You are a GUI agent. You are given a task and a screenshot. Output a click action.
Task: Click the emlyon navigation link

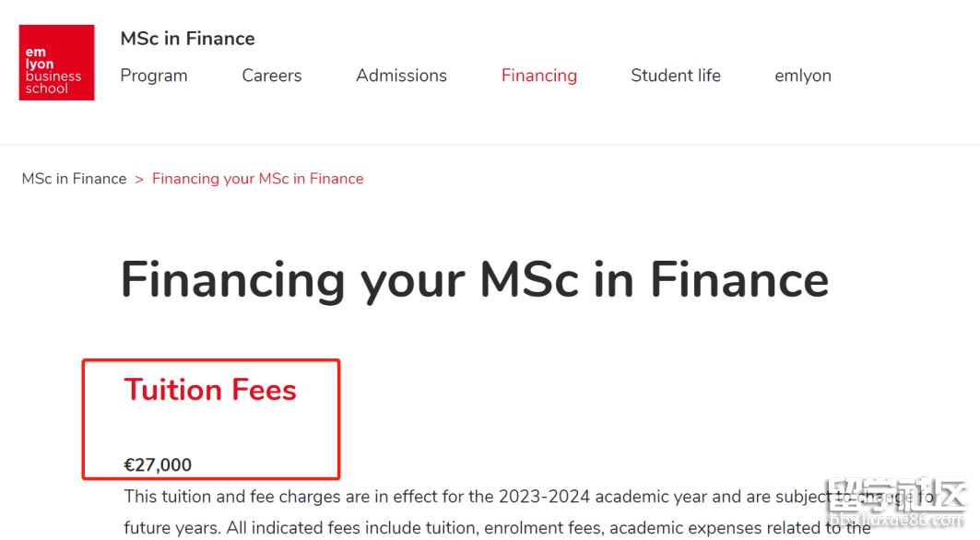click(x=803, y=76)
